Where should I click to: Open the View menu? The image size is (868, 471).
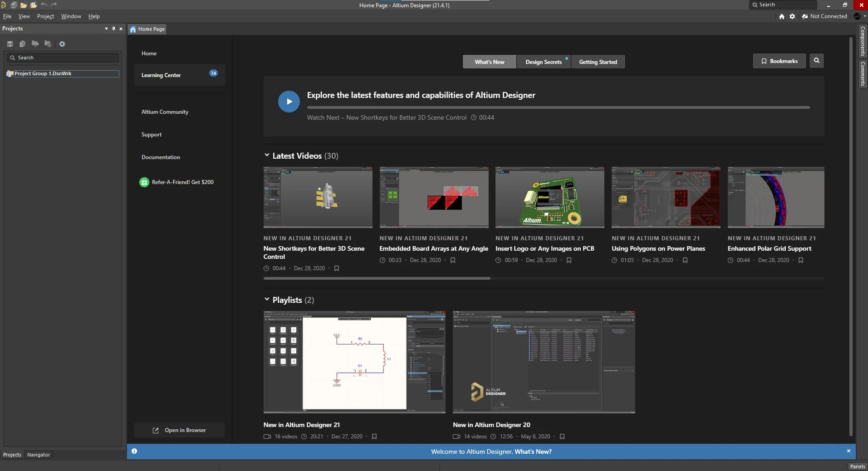point(24,16)
